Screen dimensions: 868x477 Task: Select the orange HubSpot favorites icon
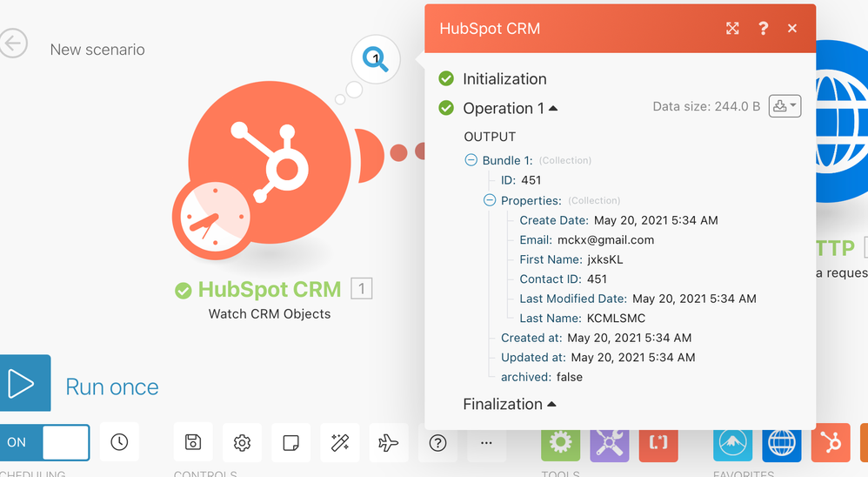click(x=831, y=442)
